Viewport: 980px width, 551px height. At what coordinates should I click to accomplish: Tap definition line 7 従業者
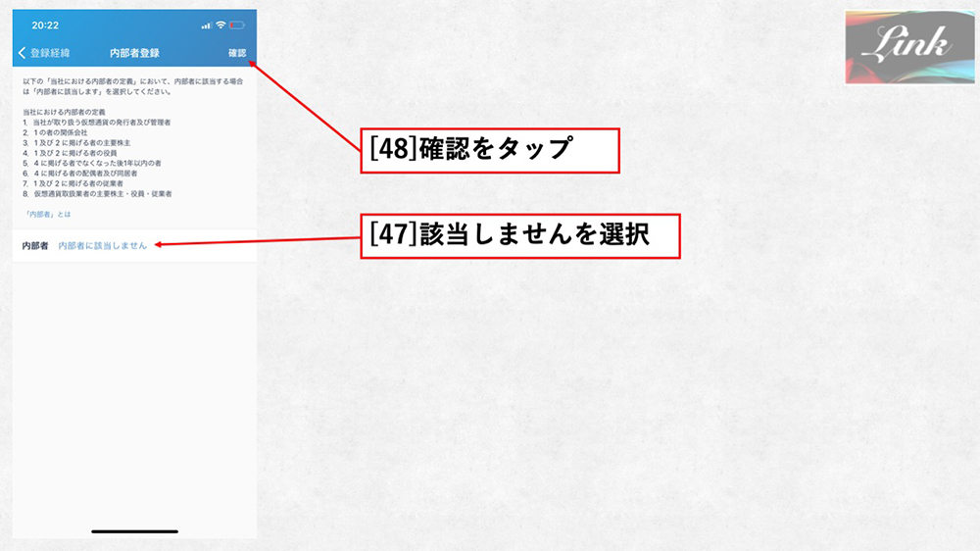point(73,184)
